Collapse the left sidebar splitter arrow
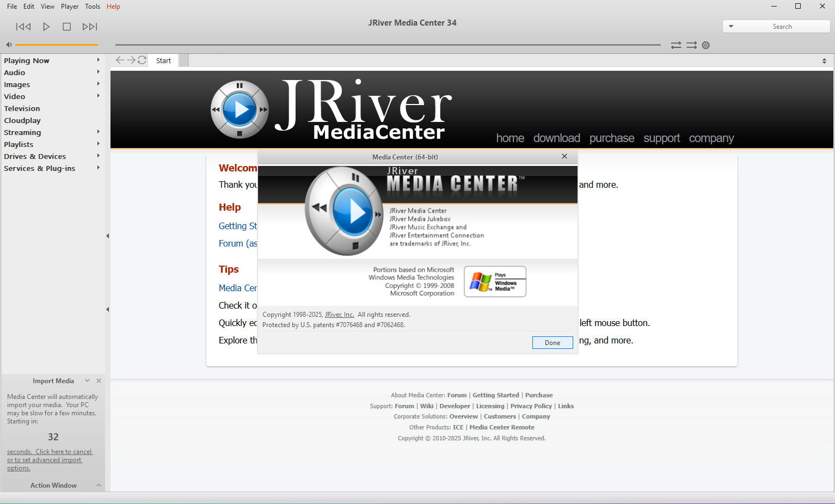The height and width of the screenshot is (504, 835). 108,236
